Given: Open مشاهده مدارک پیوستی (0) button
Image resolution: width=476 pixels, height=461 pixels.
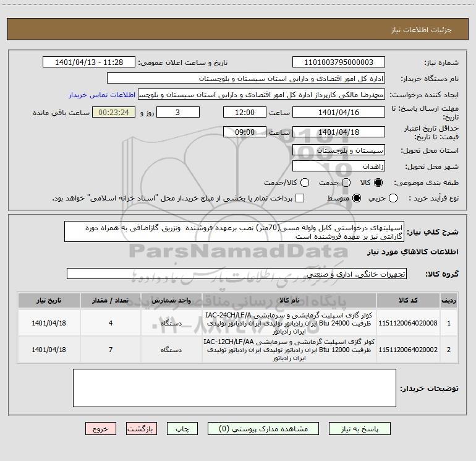Looking at the screenshot, I should point(263,428).
